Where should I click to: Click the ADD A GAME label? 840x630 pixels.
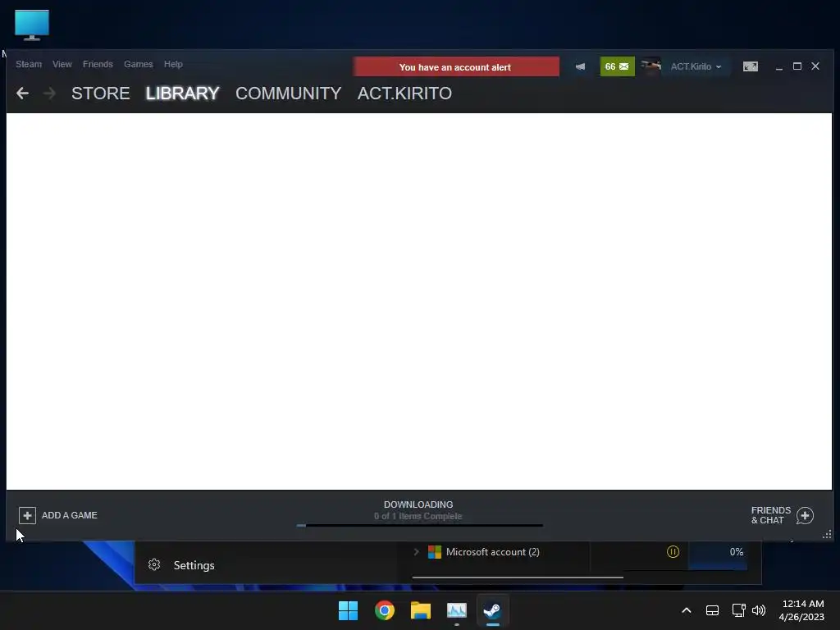[70, 515]
